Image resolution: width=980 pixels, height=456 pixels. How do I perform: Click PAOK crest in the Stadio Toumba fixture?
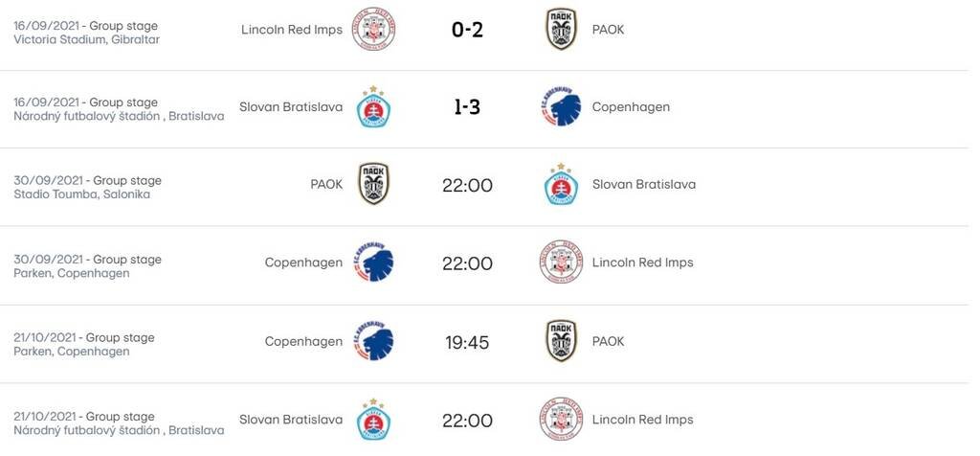tap(373, 184)
